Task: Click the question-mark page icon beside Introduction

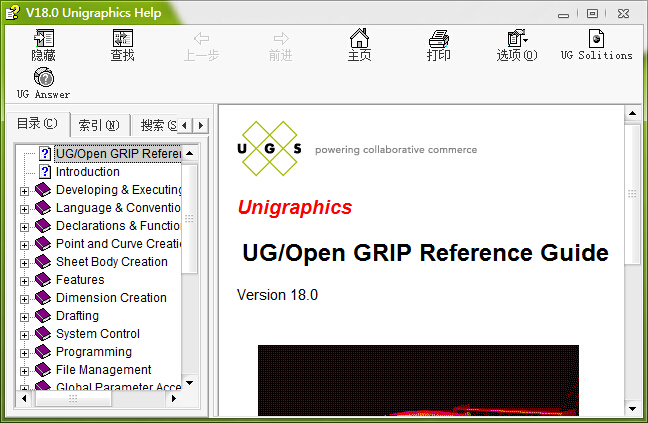Action: click(x=45, y=171)
